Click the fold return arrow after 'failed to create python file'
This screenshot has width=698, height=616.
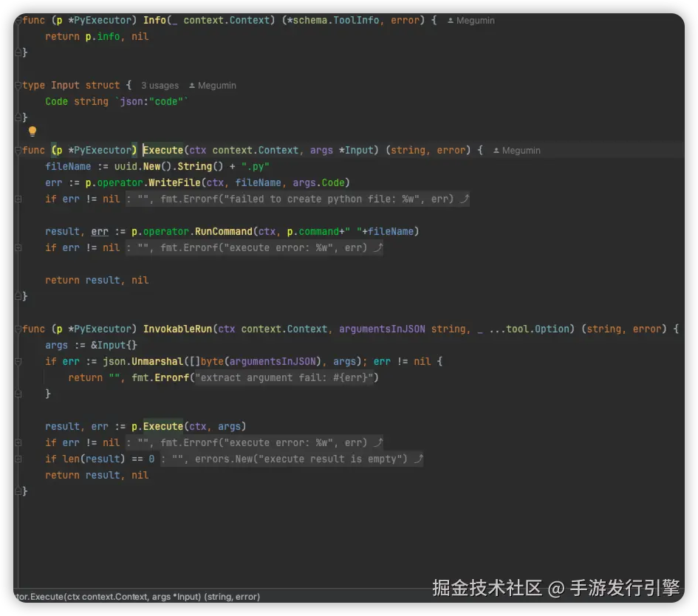[465, 199]
